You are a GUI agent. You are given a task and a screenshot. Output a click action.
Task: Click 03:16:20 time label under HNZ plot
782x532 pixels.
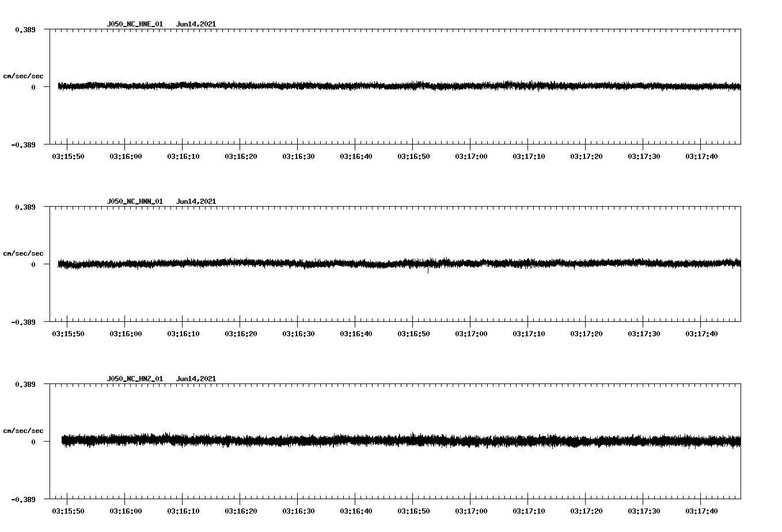(x=241, y=511)
